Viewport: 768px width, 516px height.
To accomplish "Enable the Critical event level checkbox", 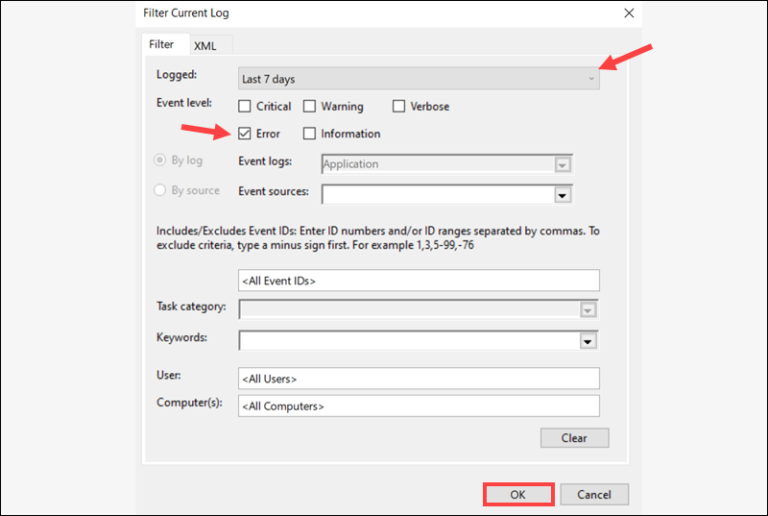I will 244,106.
